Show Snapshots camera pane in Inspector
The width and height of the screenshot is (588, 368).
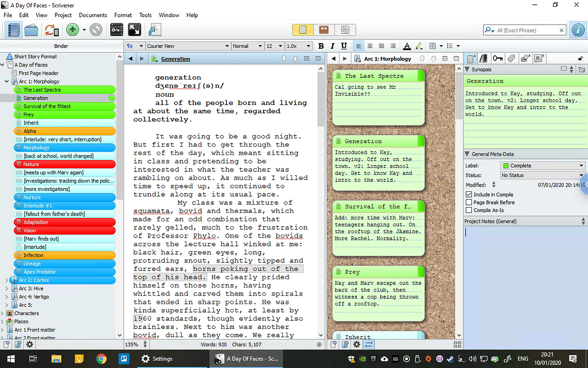click(525, 58)
